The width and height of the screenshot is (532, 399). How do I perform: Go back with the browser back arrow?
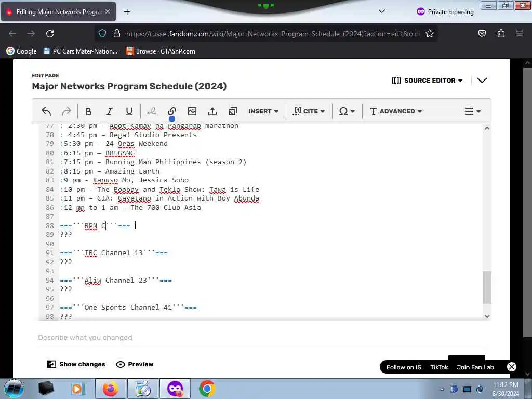click(x=12, y=34)
